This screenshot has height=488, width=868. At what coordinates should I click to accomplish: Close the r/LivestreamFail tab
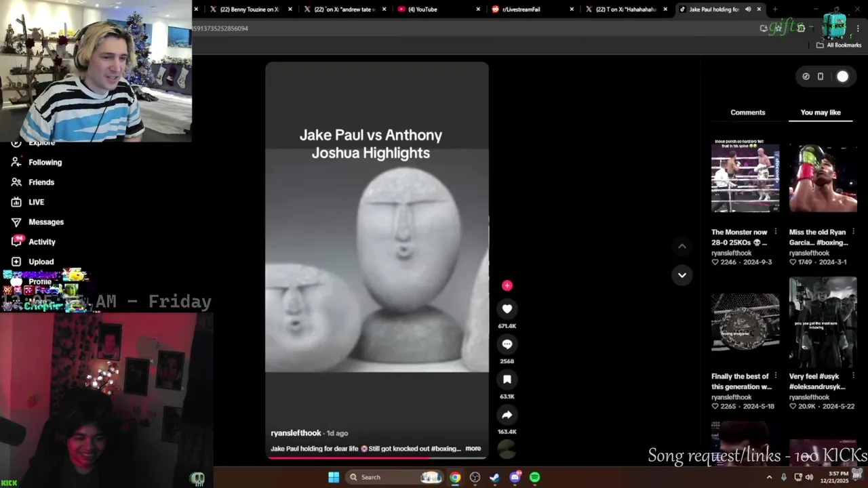572,9
